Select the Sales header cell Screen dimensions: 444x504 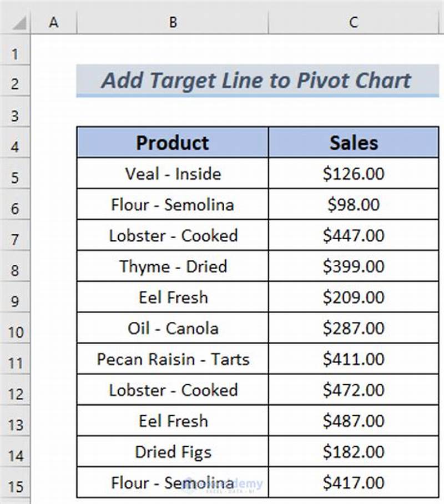pos(355,143)
